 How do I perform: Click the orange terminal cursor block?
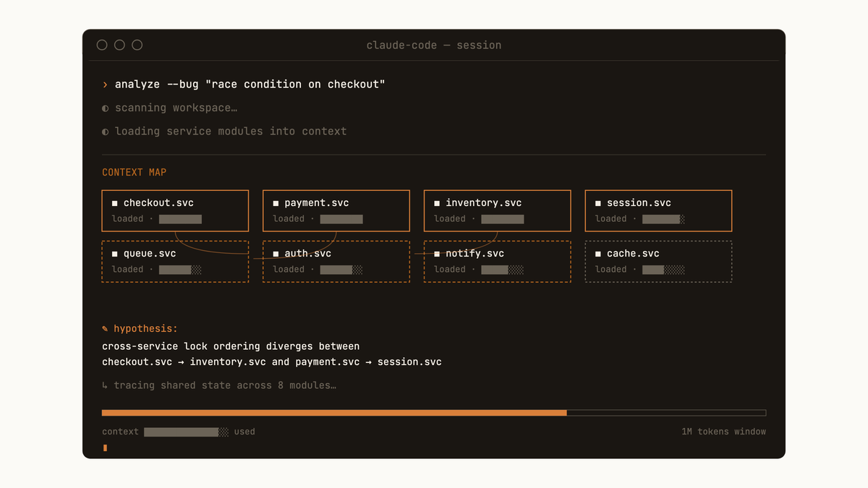(x=105, y=448)
